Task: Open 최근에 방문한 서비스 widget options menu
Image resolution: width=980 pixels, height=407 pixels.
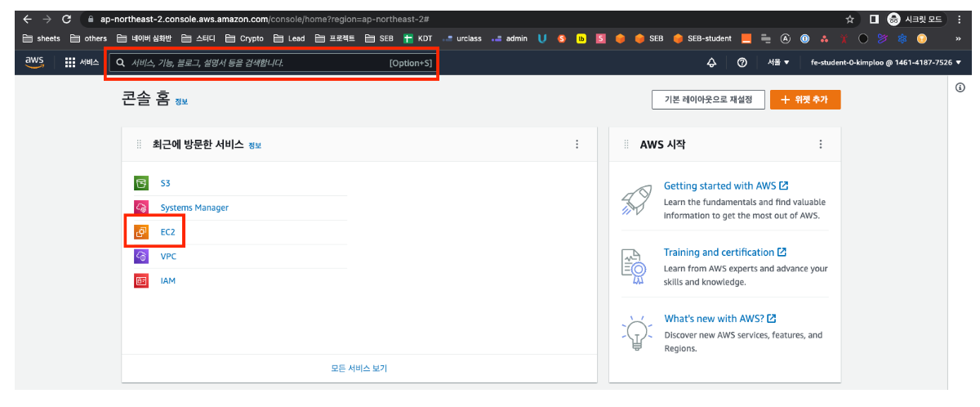Action: [577, 145]
